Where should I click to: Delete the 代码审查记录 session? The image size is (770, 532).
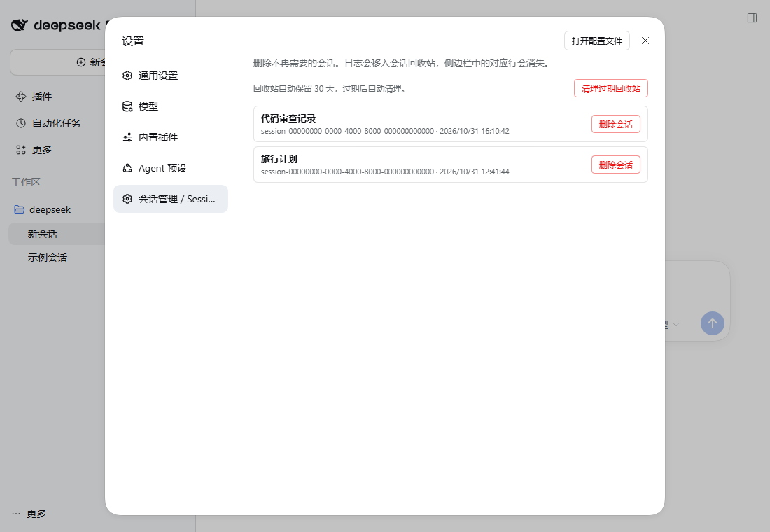coord(616,125)
